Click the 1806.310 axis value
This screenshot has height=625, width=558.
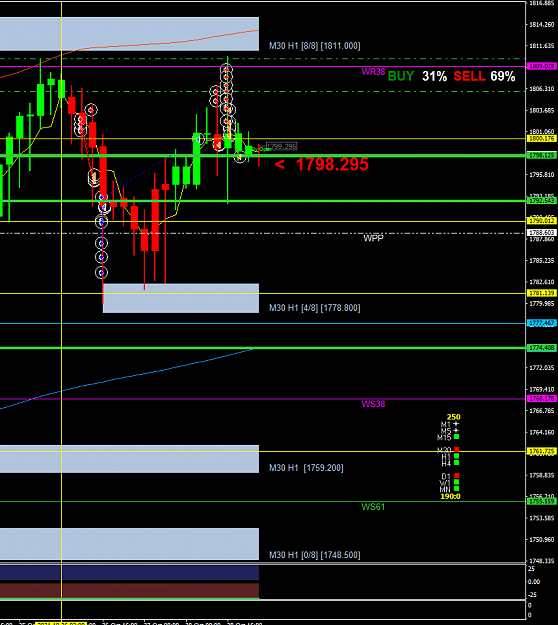[x=541, y=89]
